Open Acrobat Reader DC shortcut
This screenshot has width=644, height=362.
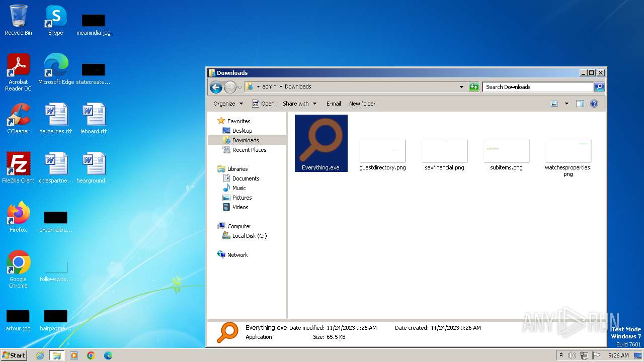(18, 72)
